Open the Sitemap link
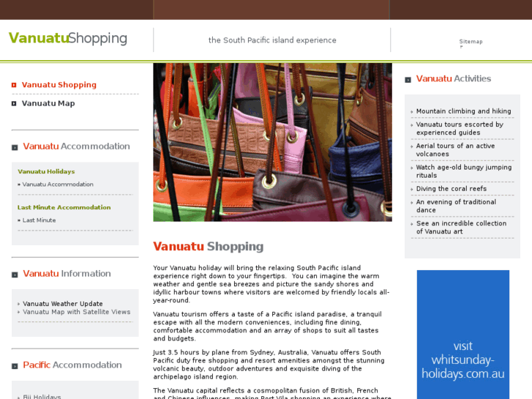The image size is (532, 399). point(471,42)
